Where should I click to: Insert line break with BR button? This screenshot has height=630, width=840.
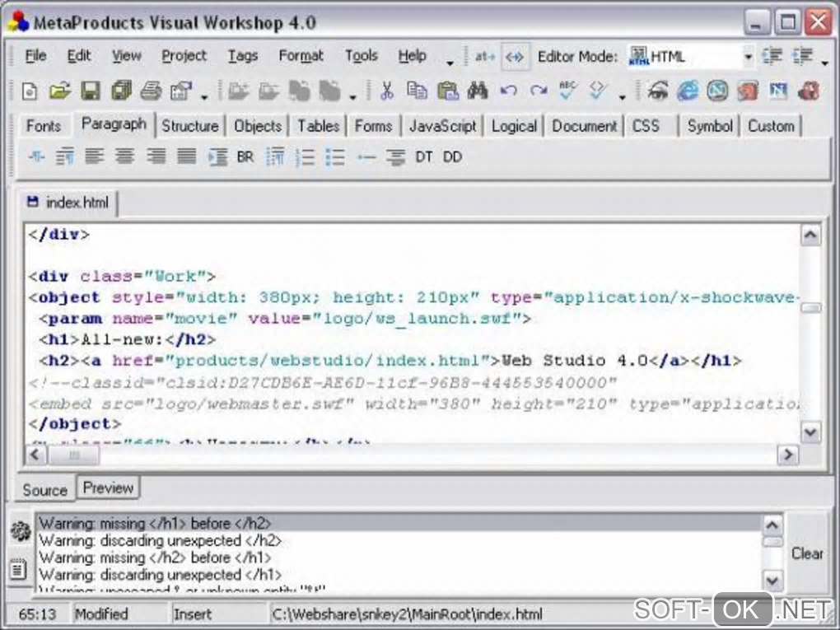245,157
